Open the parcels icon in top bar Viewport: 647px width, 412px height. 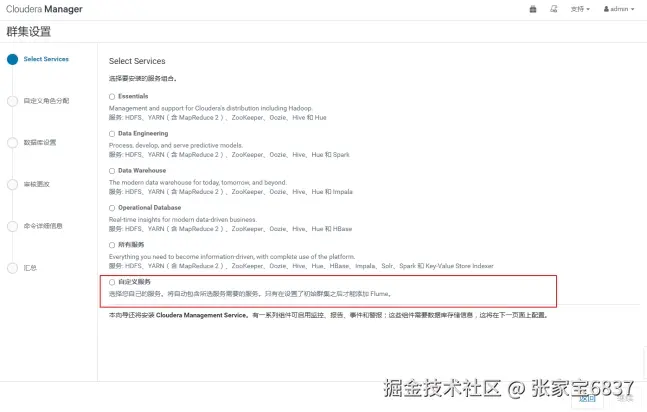pos(533,9)
